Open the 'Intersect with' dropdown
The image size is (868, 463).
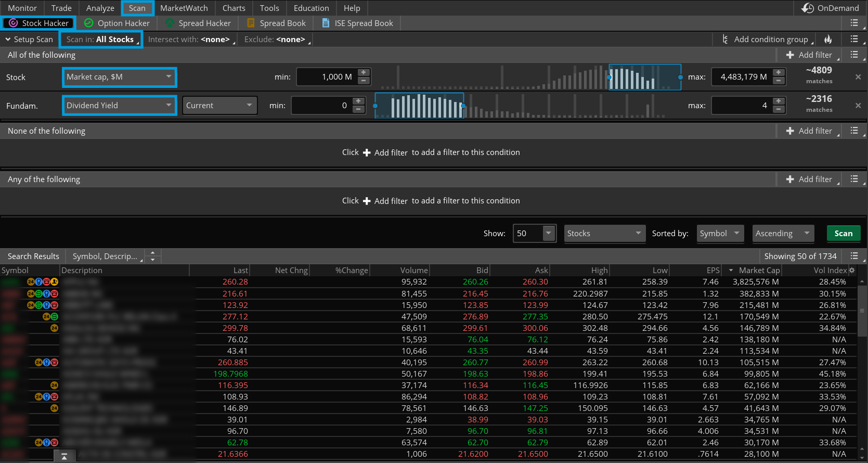[190, 39]
